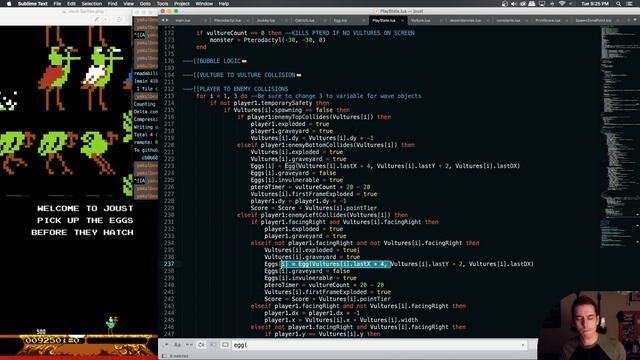
Task: Click the WELCOME TO JOUST text in game
Action: coord(85,209)
